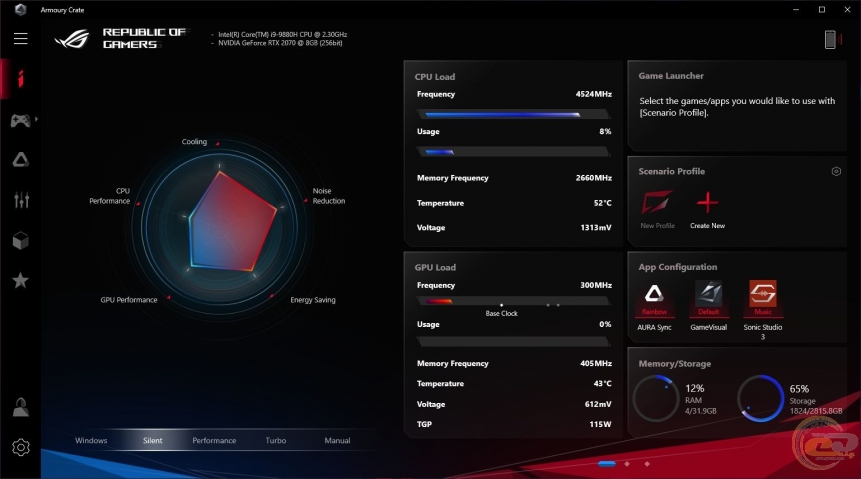Click the Cooling label on the radar chart
Viewport: 861px width, 479px height.
(x=194, y=142)
